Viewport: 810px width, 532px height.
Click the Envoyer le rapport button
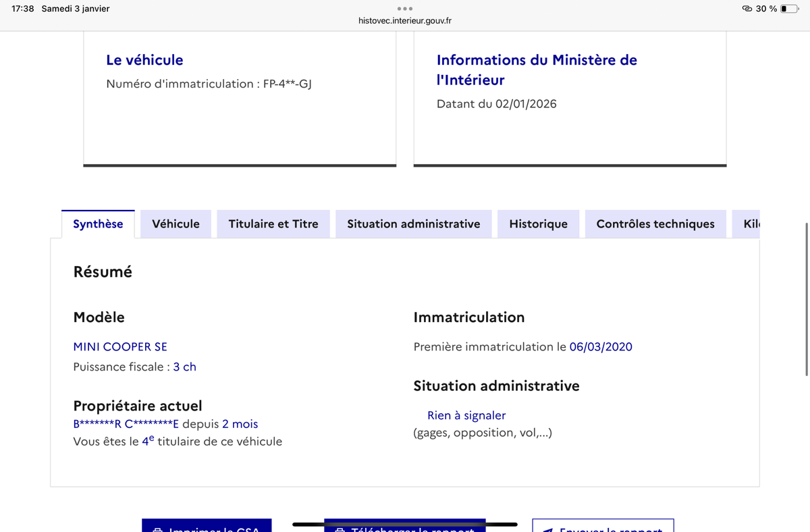tap(603, 525)
